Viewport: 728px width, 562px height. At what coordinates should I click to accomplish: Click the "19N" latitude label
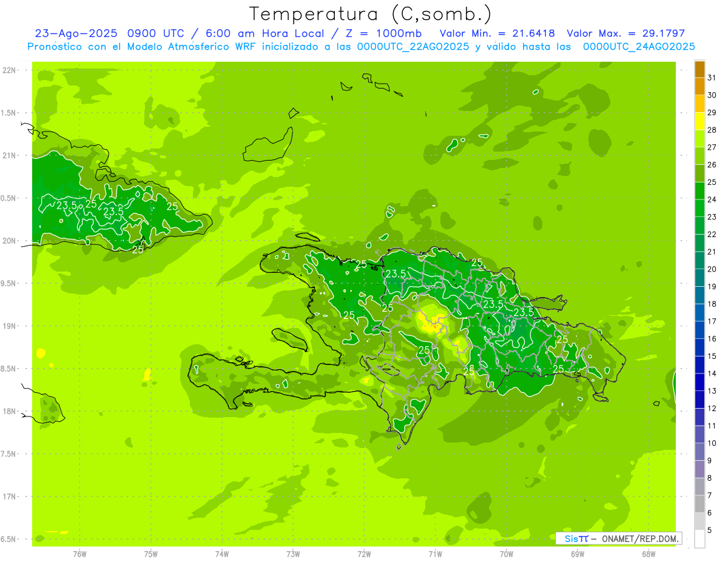click(x=8, y=326)
